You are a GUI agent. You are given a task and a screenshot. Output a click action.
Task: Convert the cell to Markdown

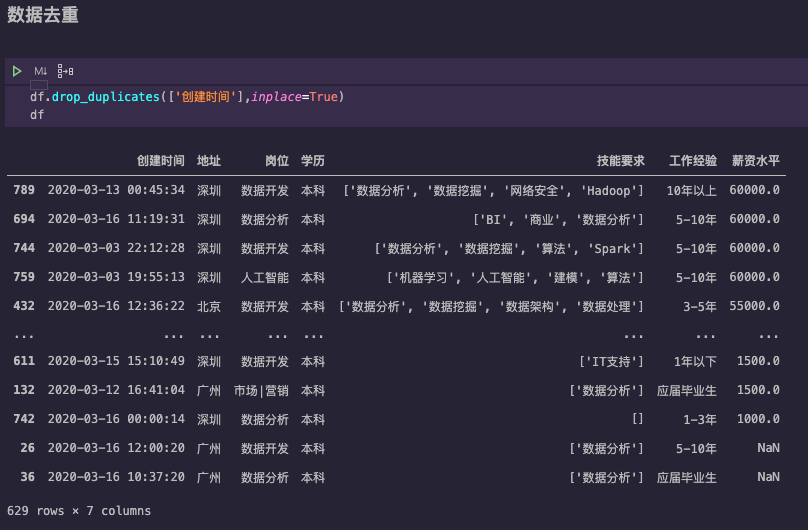[41, 71]
